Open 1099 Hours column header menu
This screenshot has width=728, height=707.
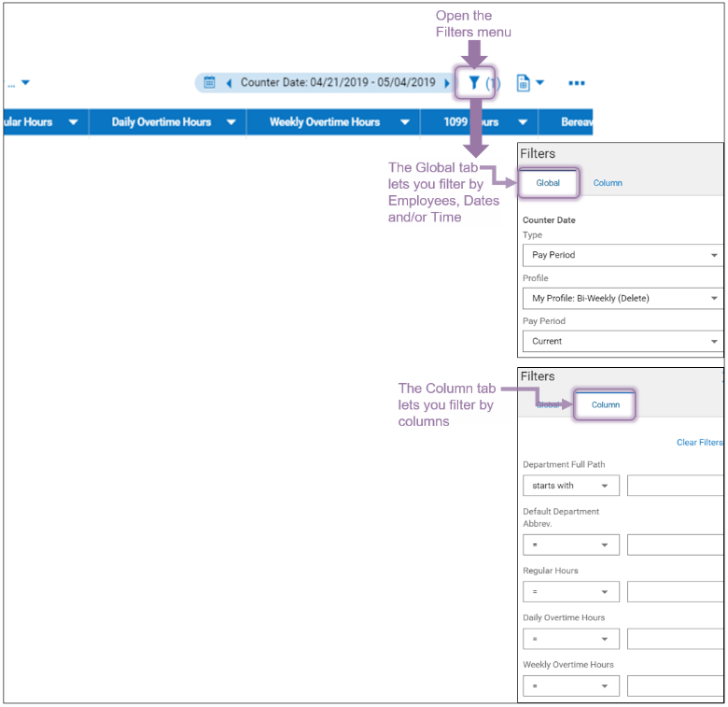523,122
